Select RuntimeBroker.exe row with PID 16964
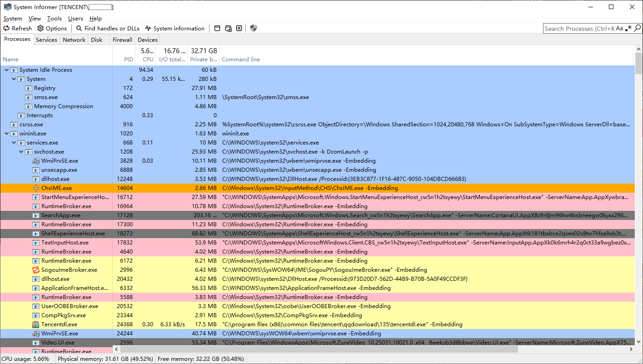This screenshot has height=364, width=643. pos(317,206)
